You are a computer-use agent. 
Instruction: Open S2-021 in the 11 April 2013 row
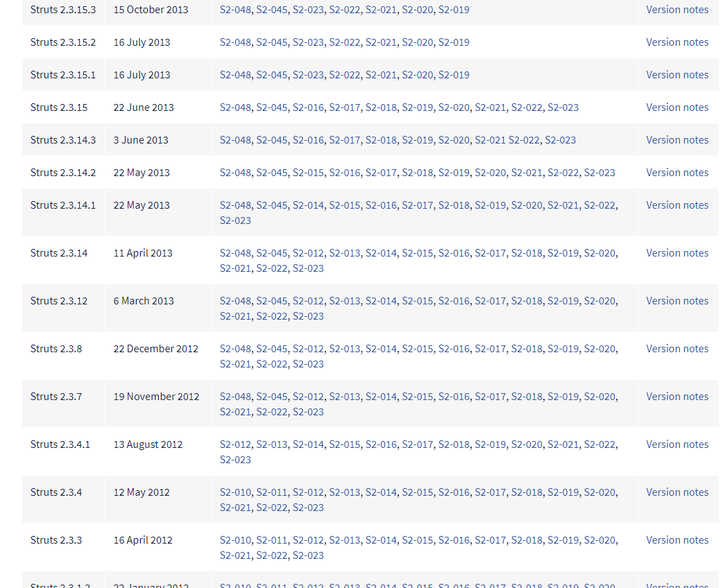(236, 268)
